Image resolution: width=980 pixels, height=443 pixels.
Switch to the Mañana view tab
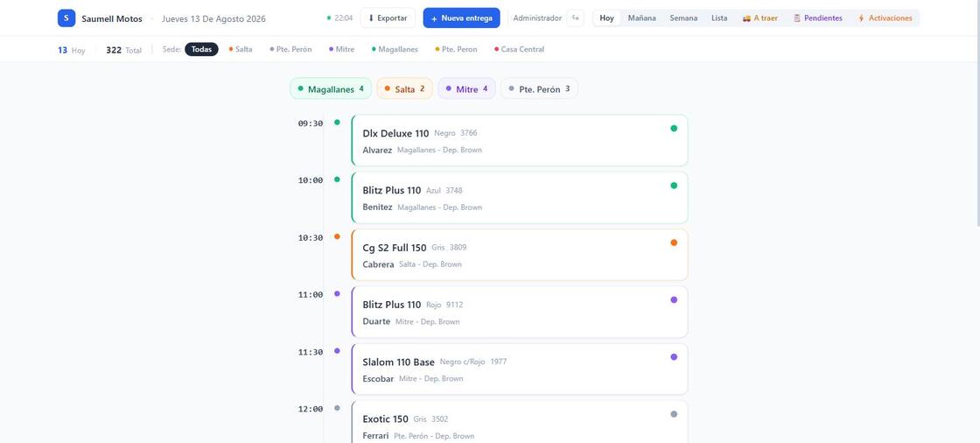click(642, 18)
